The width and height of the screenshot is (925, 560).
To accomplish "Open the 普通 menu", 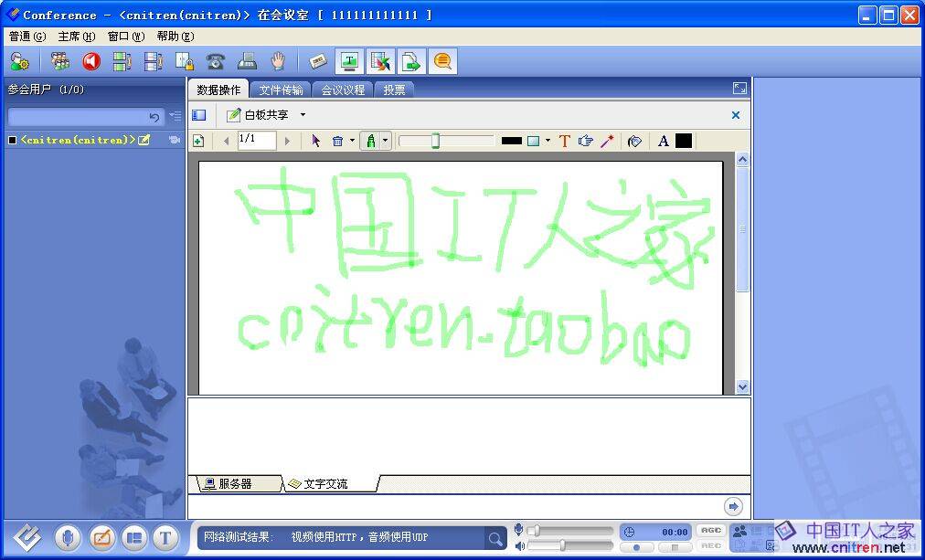I will coord(27,37).
